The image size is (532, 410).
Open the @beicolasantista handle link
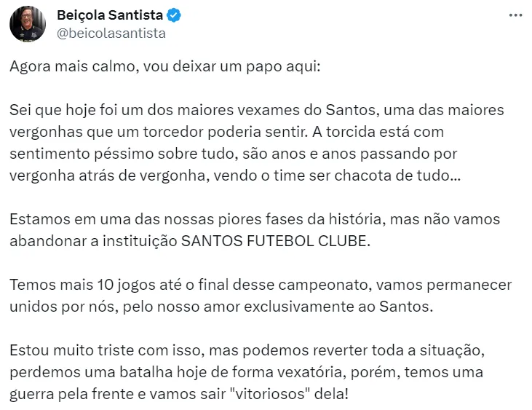click(x=111, y=33)
